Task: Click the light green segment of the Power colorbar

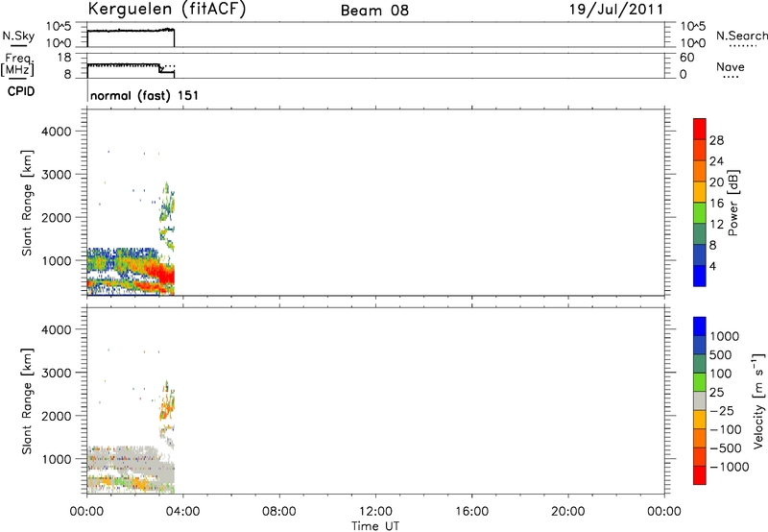Action: tap(700, 212)
